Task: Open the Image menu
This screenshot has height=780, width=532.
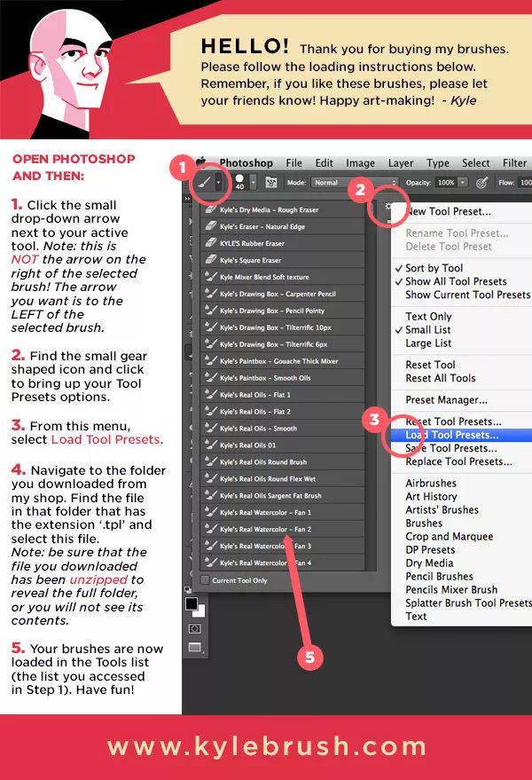Action: (x=361, y=163)
